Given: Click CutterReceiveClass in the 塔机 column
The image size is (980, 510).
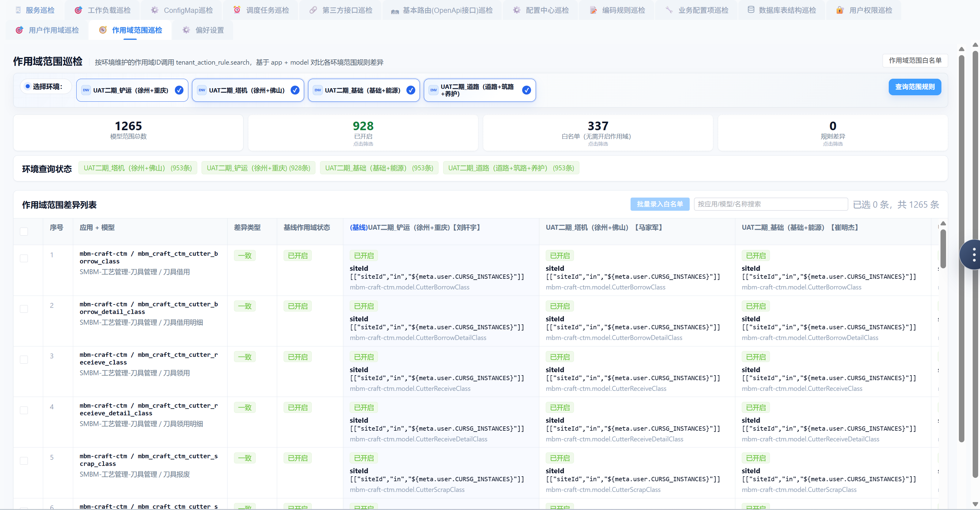Looking at the screenshot, I should pyautogui.click(x=606, y=389).
